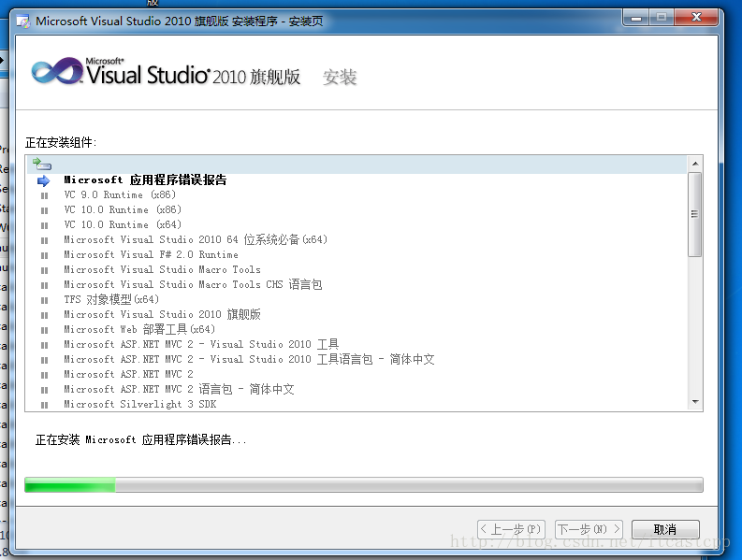
Task: Select TFS 对象模型 (x64) entry
Action: coord(111,299)
